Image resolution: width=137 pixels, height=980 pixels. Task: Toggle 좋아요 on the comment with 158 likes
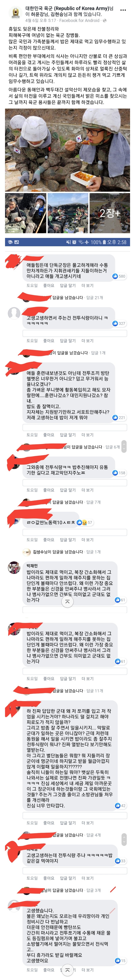[48, 490]
